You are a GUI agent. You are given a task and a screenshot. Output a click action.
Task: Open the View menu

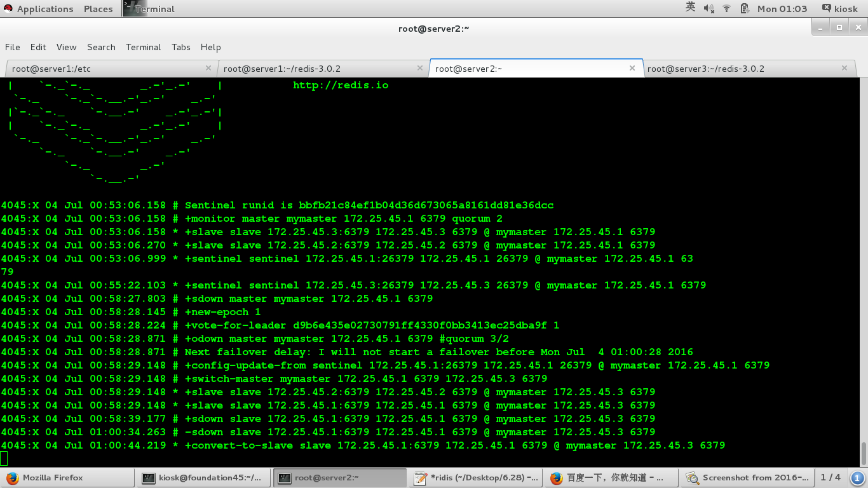pos(66,47)
